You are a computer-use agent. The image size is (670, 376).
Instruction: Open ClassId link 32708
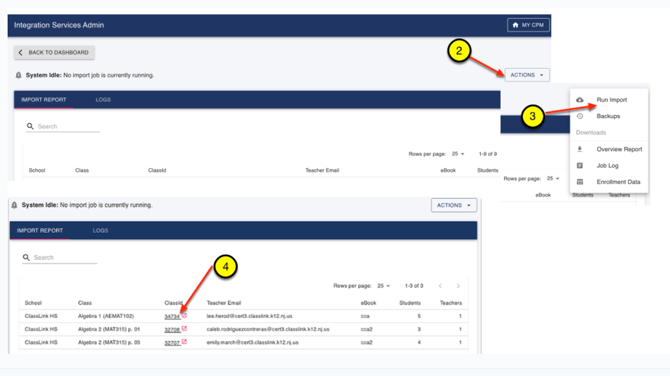(x=172, y=330)
